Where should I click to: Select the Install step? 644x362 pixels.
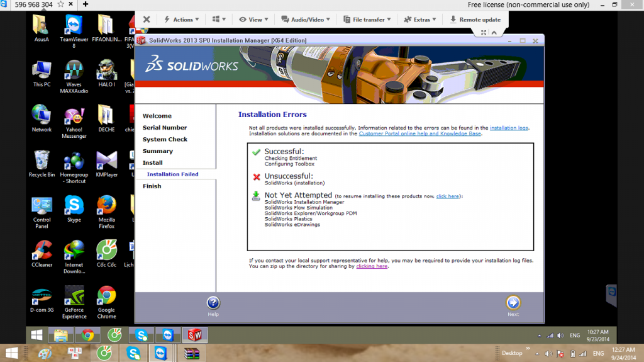(x=152, y=163)
